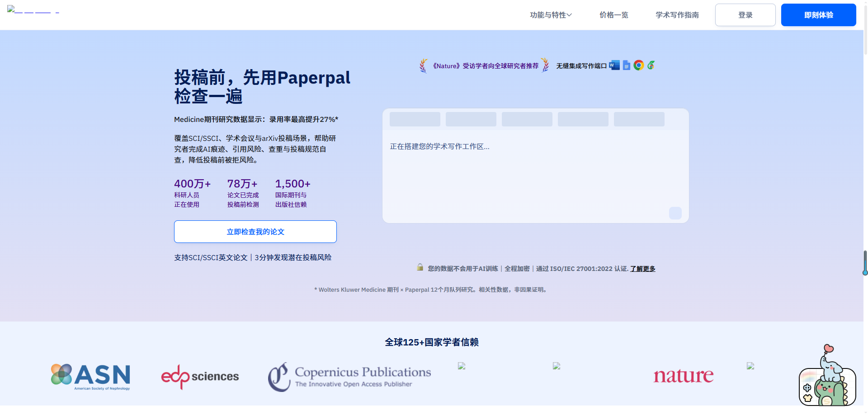Image resolution: width=868 pixels, height=415 pixels.
Task: Click the 科研人员正在使用 label
Action: click(x=187, y=200)
